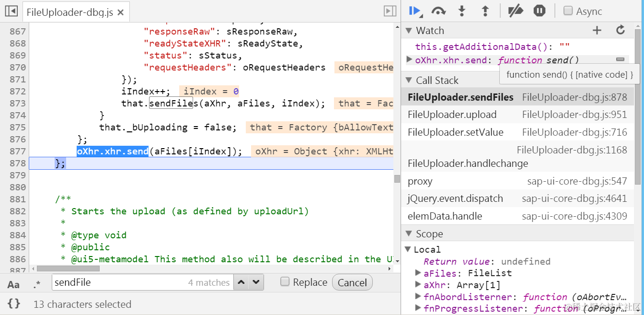Click this.getAdditionalData() watch expression
The image size is (644, 315).
(x=492, y=47)
